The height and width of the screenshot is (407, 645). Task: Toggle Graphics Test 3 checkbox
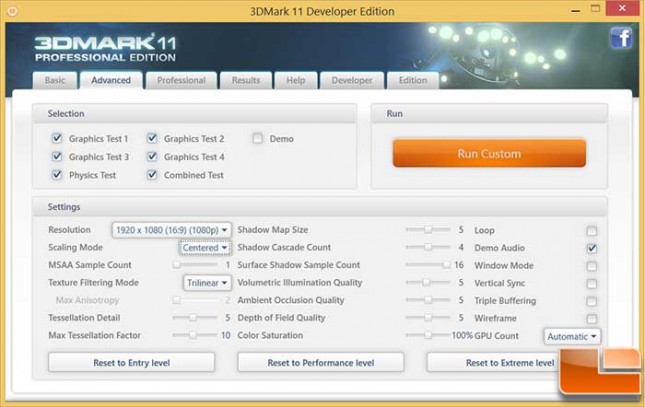click(x=57, y=156)
